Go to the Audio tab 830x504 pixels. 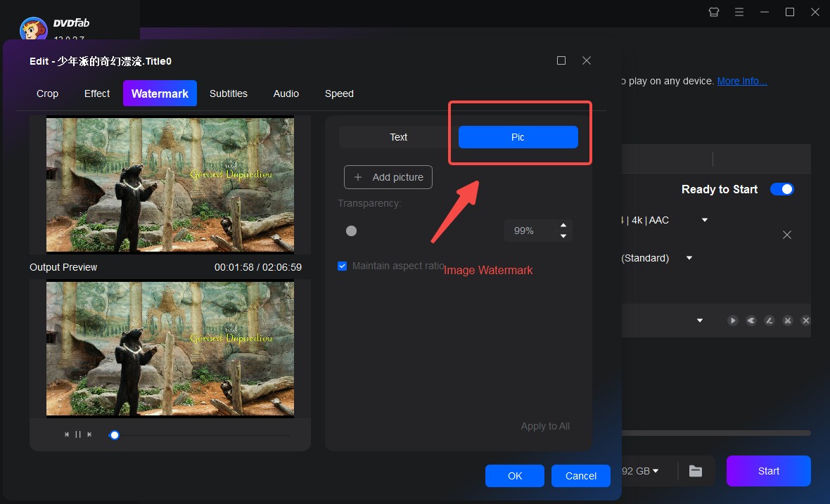tap(286, 93)
